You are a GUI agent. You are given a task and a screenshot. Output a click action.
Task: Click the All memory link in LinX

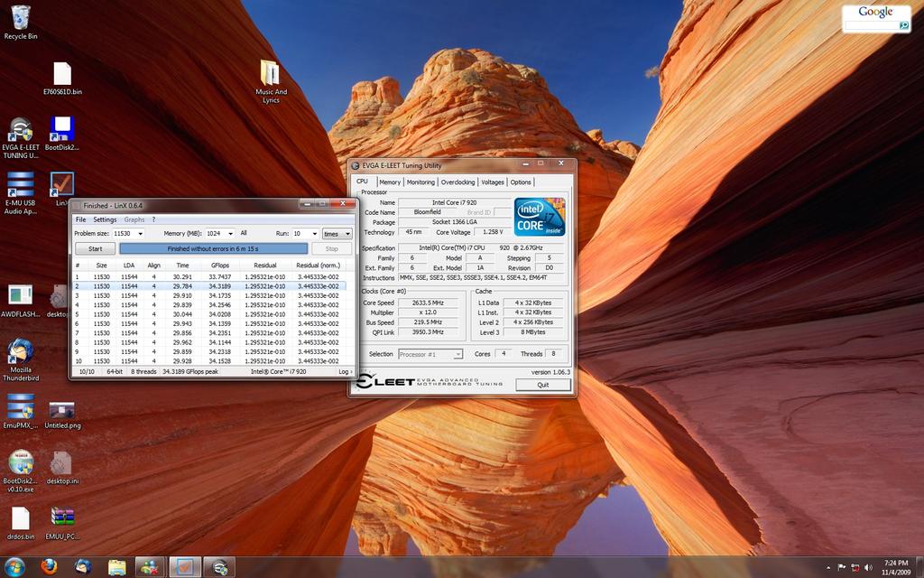click(244, 233)
